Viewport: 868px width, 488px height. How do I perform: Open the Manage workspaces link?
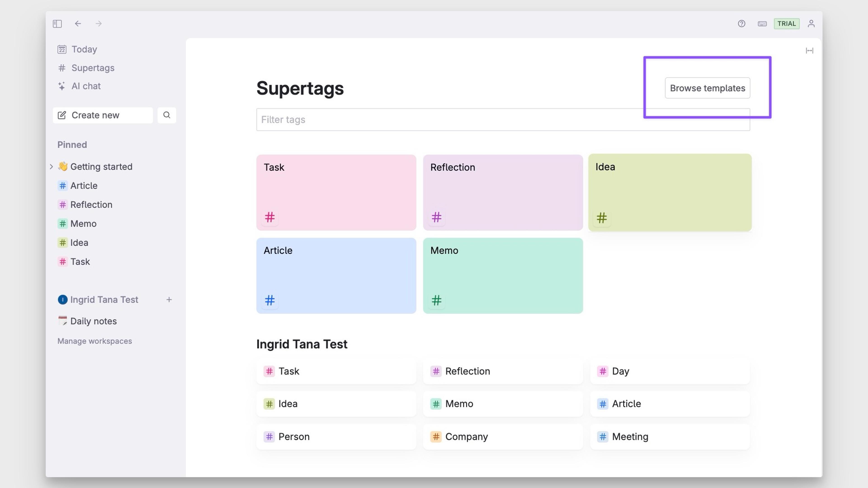coord(95,341)
